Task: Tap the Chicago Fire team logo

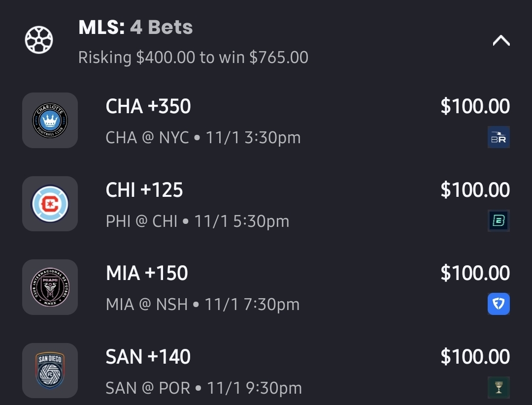Action: tap(50, 204)
